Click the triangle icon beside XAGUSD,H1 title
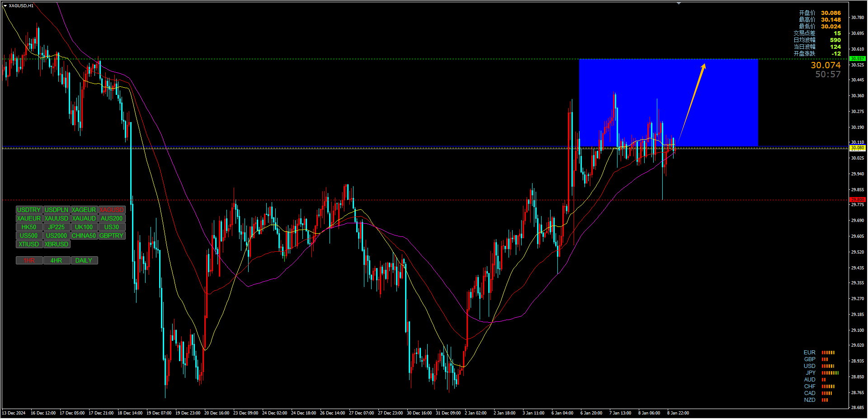The width and height of the screenshot is (868, 419). point(5,6)
